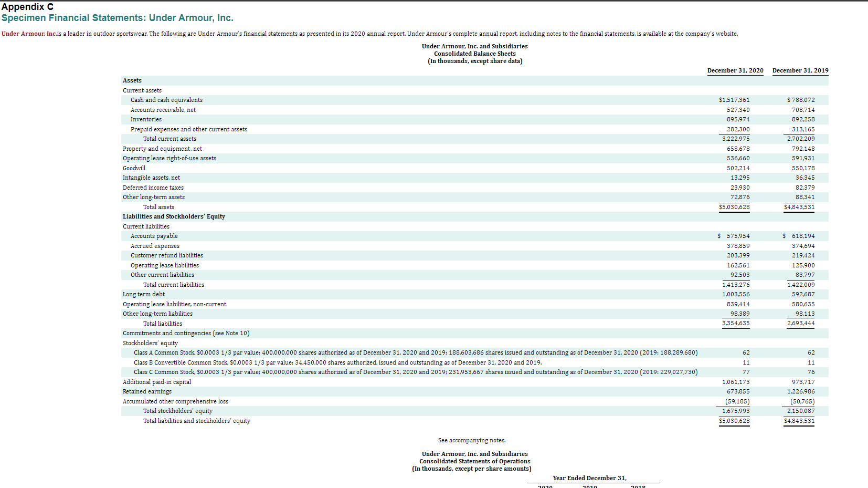Select the Consolidated Statements of Operations title

[474, 461]
